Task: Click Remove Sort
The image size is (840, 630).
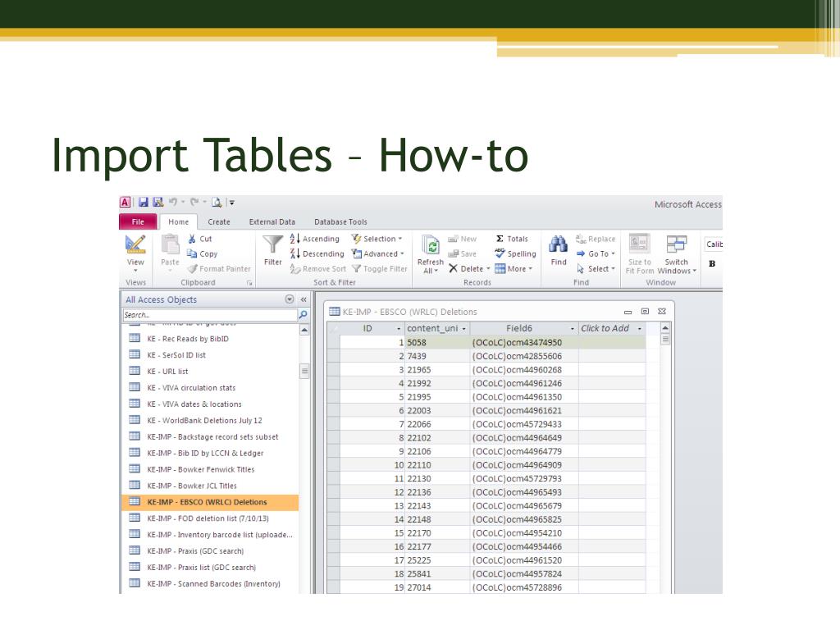Action: [318, 269]
